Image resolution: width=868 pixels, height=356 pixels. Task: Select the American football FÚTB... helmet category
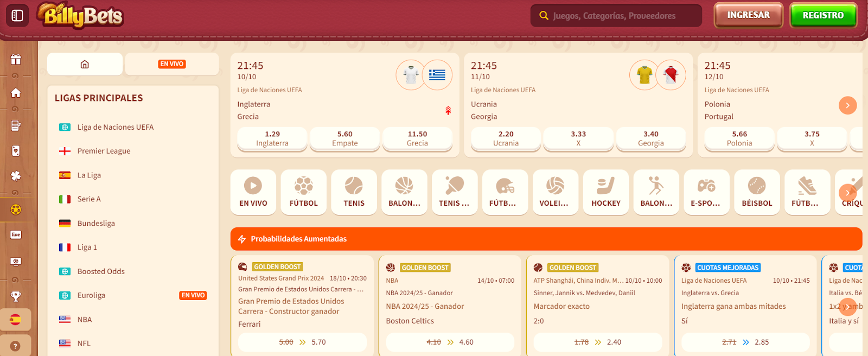505,192
